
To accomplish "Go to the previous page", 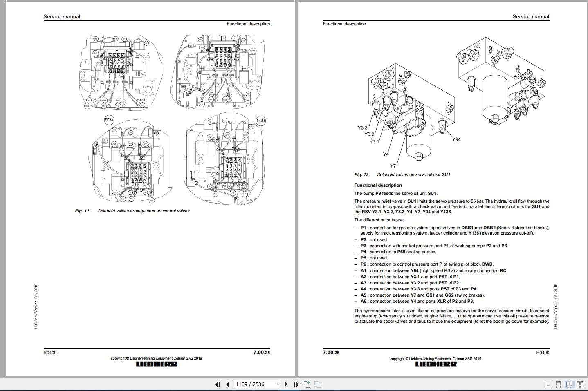I will pos(227,384).
